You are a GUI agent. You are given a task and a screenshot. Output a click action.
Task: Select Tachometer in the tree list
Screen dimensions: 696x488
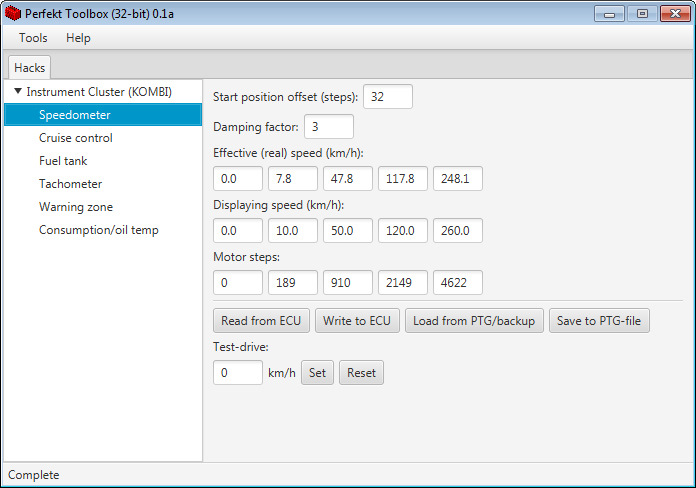[x=70, y=184]
